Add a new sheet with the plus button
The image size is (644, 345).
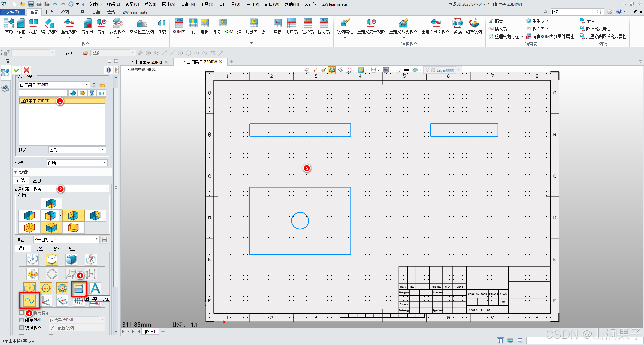[163, 332]
